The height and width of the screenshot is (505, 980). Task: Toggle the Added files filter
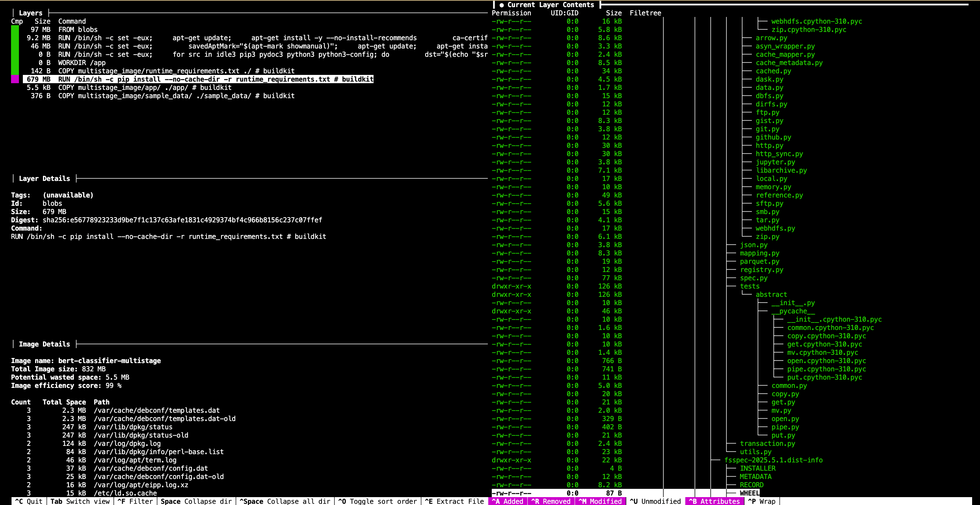pos(508,501)
